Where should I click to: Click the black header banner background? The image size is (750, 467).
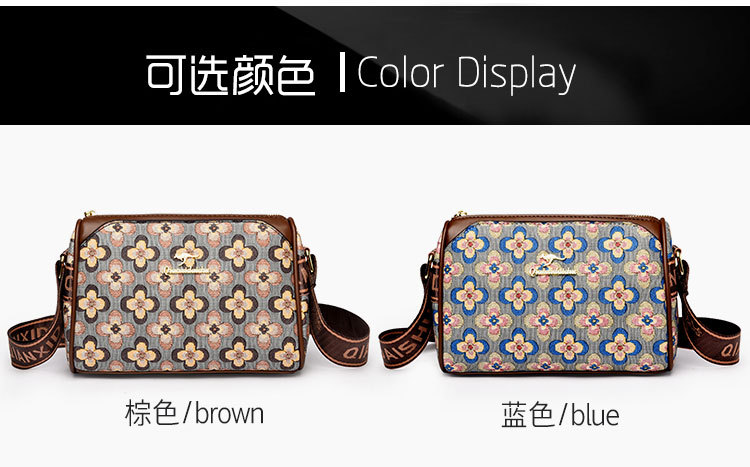pyautogui.click(x=375, y=66)
